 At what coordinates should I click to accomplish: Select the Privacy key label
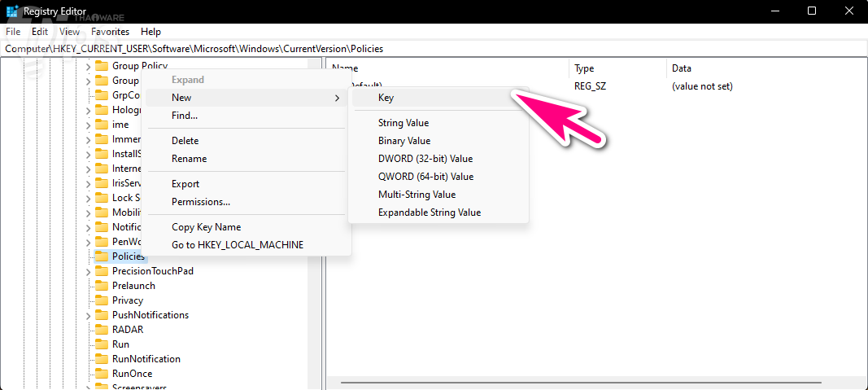click(x=128, y=300)
